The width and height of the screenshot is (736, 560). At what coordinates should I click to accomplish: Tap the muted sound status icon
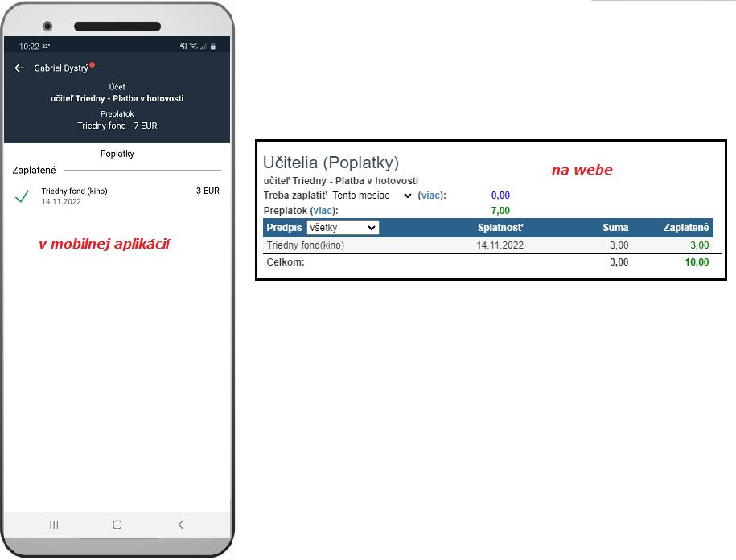pyautogui.click(x=183, y=46)
